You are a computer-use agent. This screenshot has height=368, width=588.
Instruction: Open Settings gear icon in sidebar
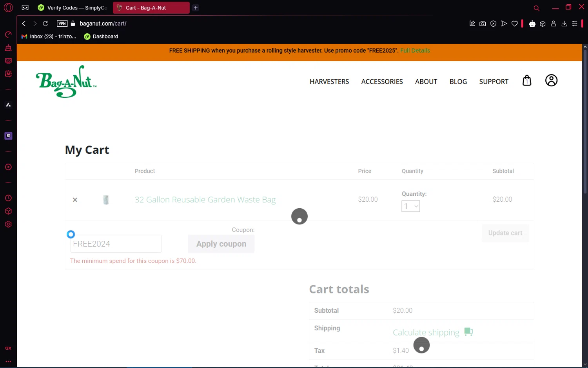(8, 224)
